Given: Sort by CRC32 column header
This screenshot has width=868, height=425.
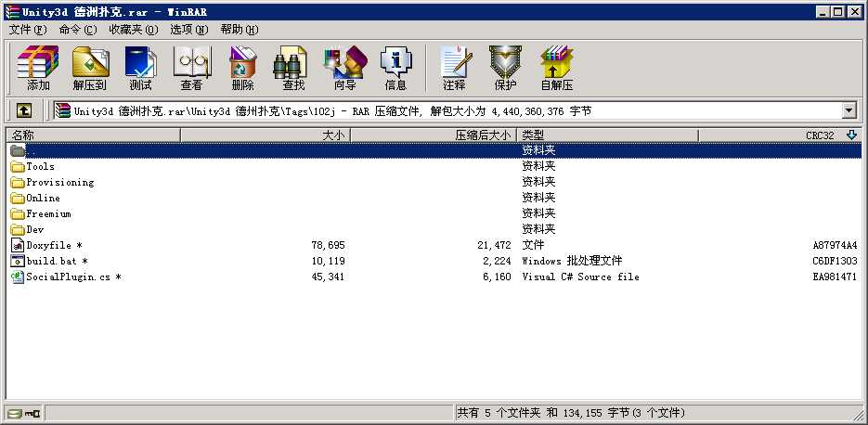Looking at the screenshot, I should coord(780,135).
